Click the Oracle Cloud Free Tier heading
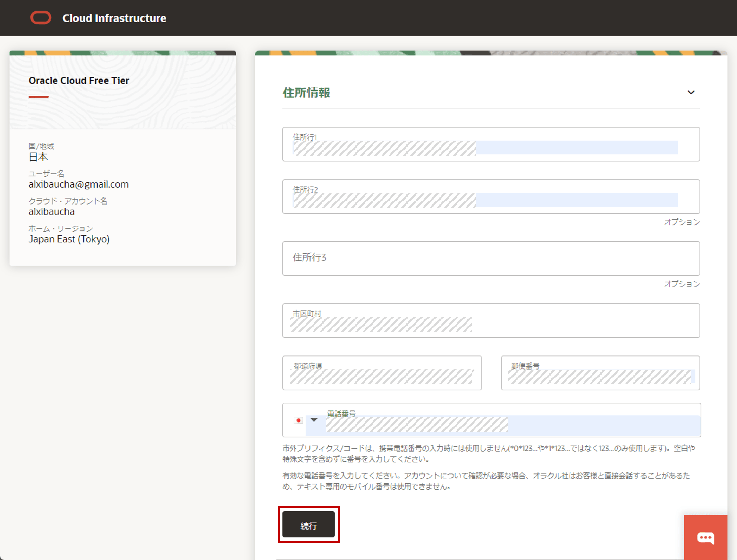The width and height of the screenshot is (737, 560). coord(79,81)
